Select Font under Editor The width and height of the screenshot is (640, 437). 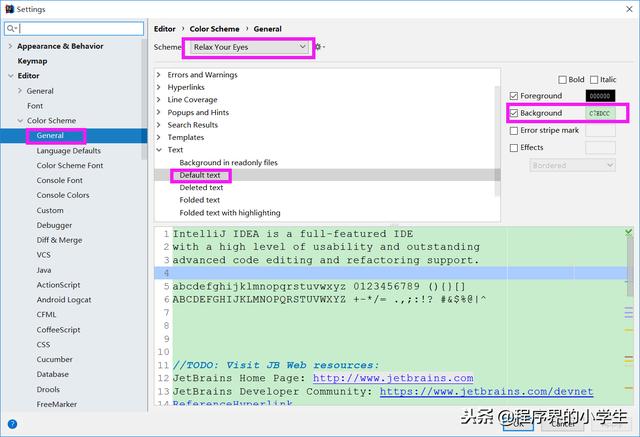click(35, 106)
